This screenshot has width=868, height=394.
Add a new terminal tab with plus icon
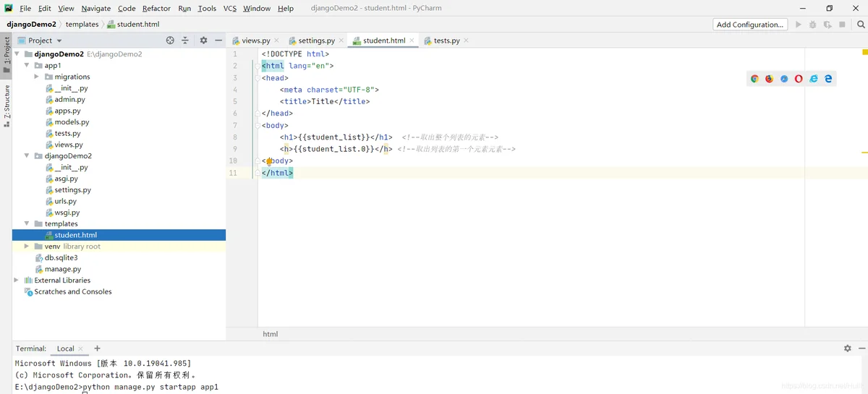point(98,348)
